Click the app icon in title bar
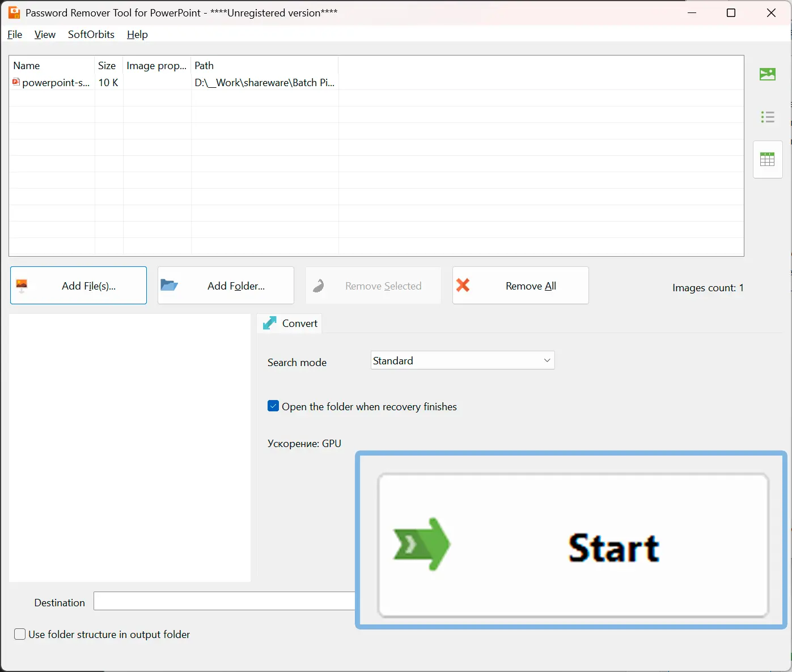Viewport: 792px width, 672px height. (x=14, y=12)
